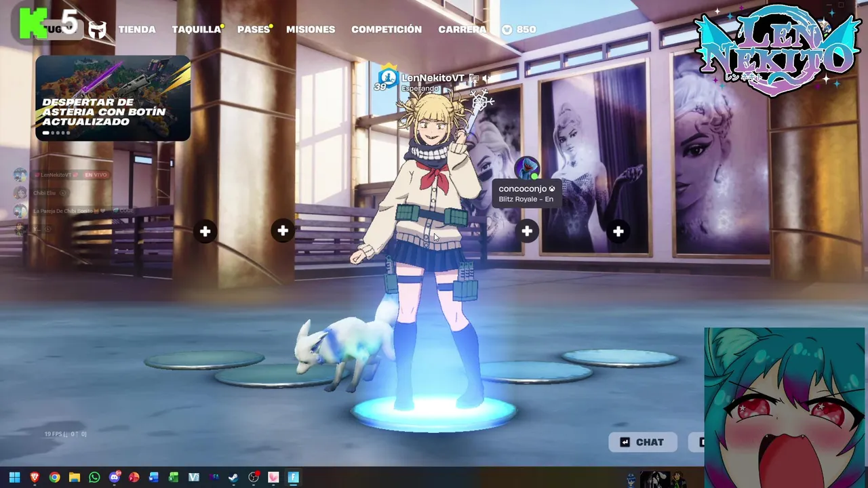Click the plus slot below concoconjo tooltip
Viewport: 868px width, 488px height.
527,232
